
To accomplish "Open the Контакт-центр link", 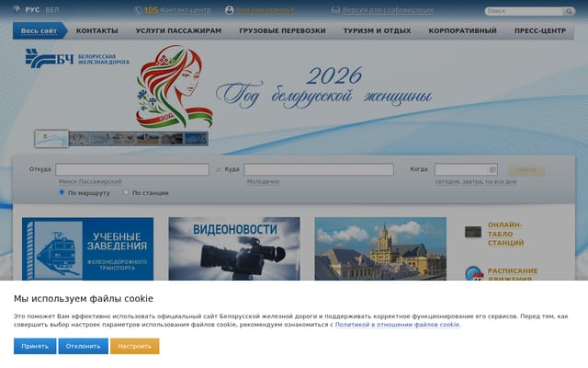I will tap(186, 10).
